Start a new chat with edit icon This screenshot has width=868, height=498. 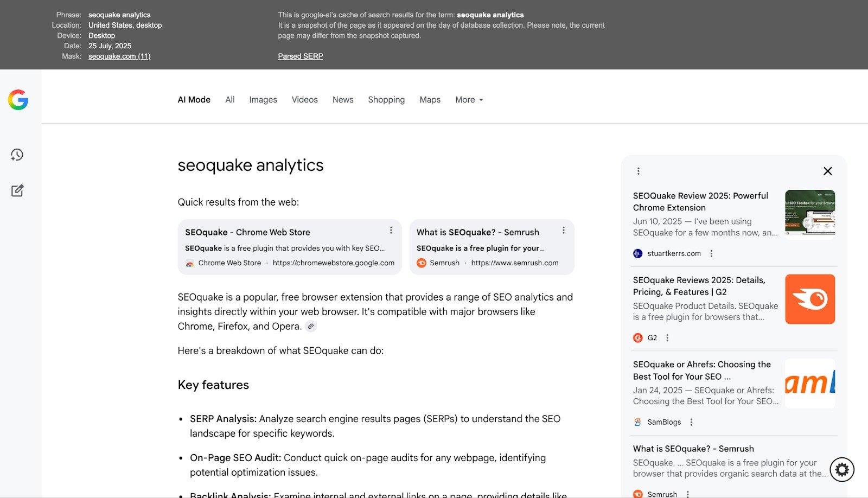[x=17, y=191]
